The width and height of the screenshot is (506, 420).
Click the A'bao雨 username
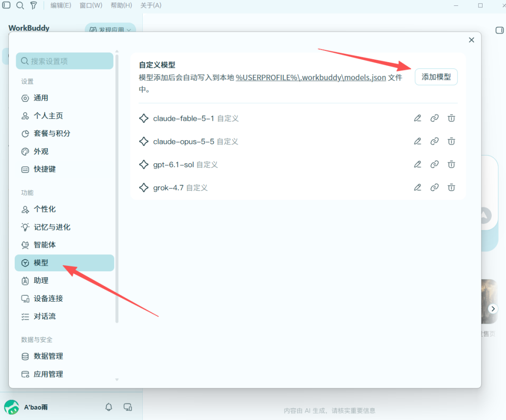[x=36, y=407]
